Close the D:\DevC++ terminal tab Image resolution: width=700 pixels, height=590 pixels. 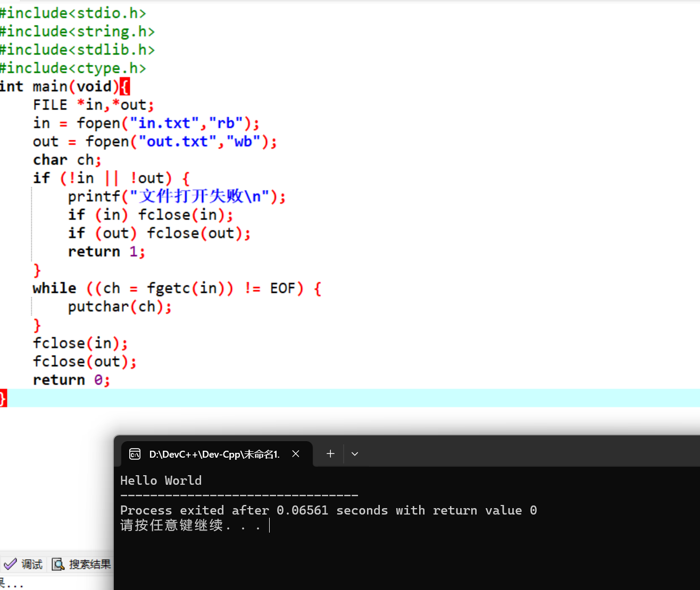click(x=295, y=454)
